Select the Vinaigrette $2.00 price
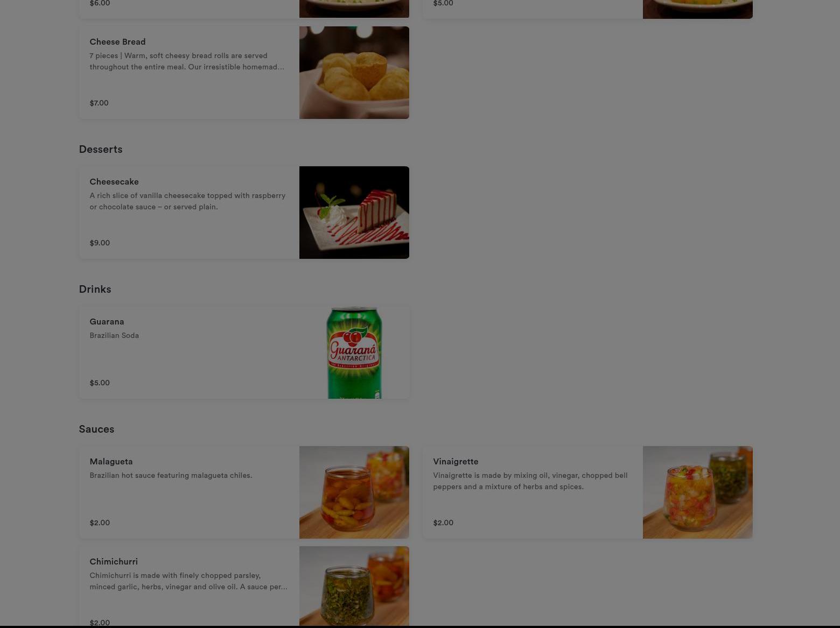Viewport: 840px width, 628px height. click(443, 523)
